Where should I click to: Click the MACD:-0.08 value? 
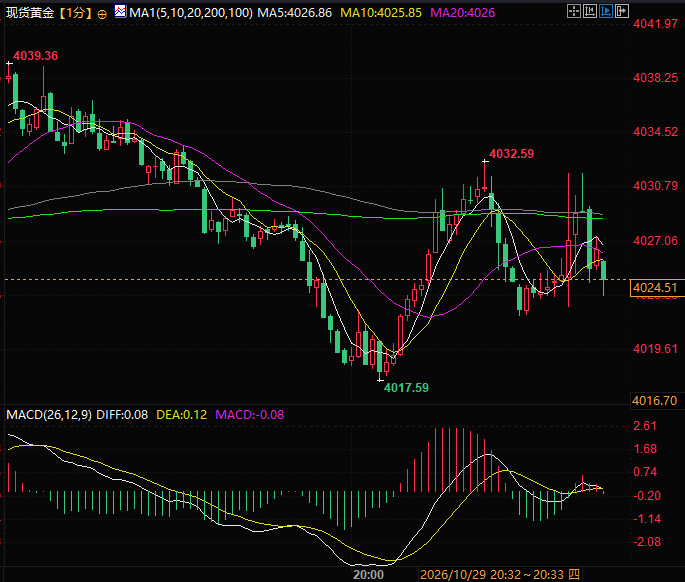(x=249, y=415)
